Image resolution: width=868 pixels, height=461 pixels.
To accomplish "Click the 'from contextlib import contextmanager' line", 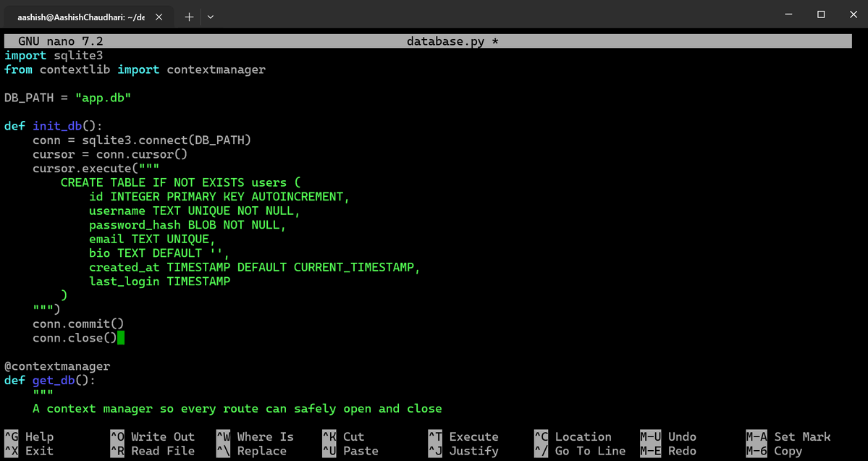I will (135, 69).
